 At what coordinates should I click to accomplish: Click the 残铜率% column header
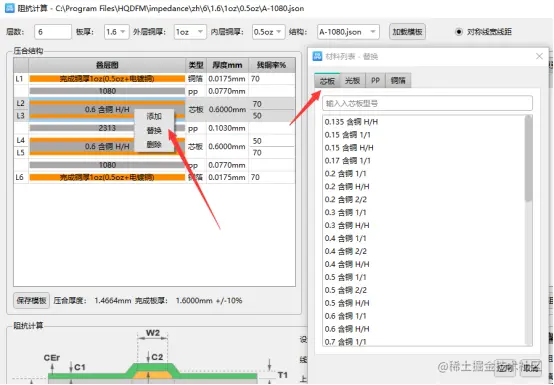pos(271,65)
